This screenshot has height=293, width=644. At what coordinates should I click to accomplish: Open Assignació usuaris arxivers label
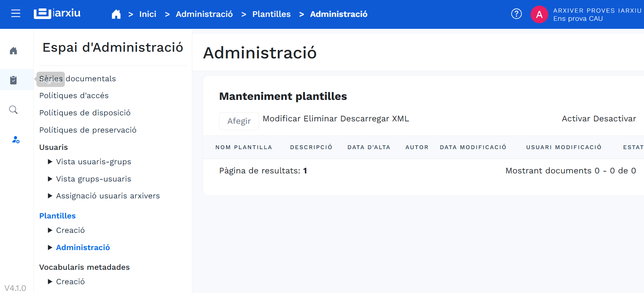click(108, 196)
